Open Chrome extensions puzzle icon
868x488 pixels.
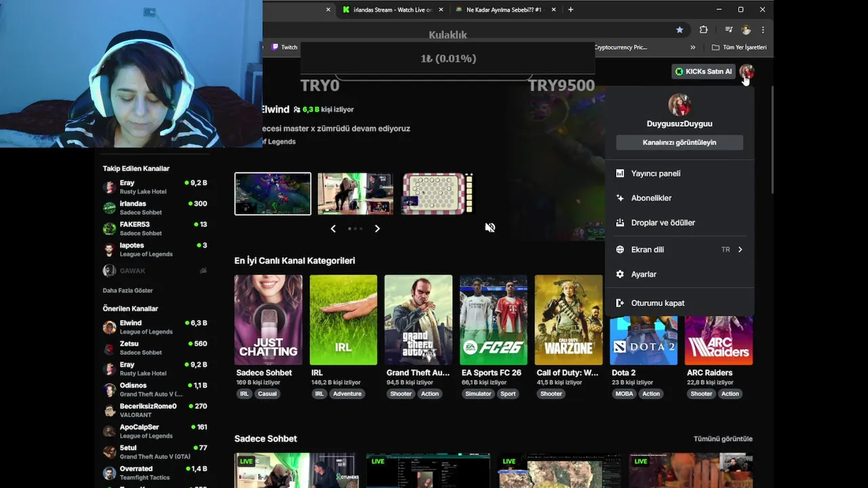point(703,30)
